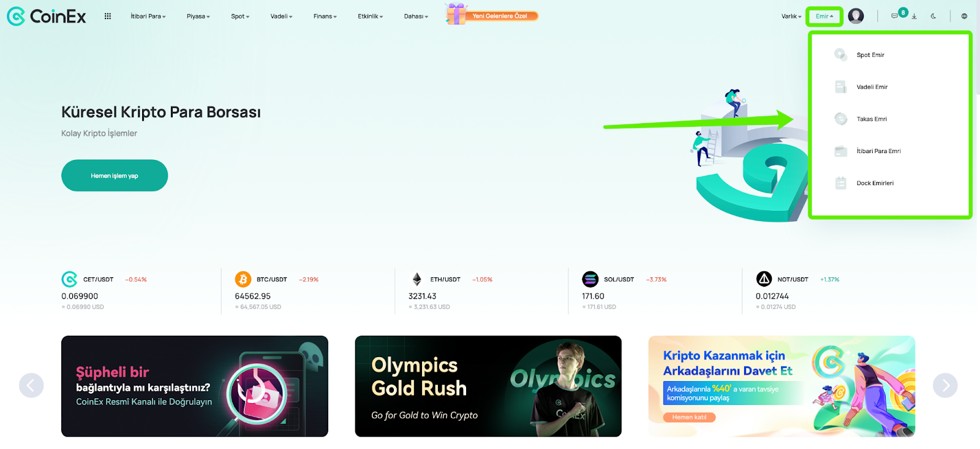Open the globe language selector icon
This screenshot has height=449, width=980.
964,17
